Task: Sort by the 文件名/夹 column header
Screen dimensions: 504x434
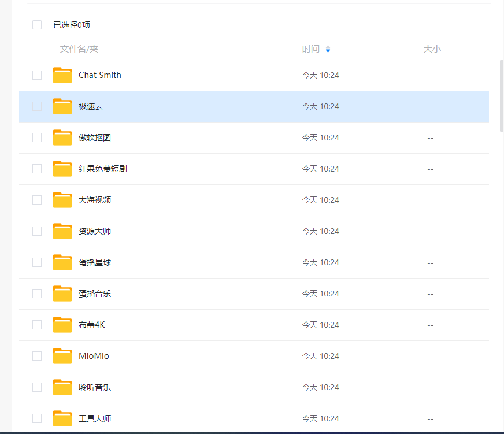Action: (x=79, y=49)
